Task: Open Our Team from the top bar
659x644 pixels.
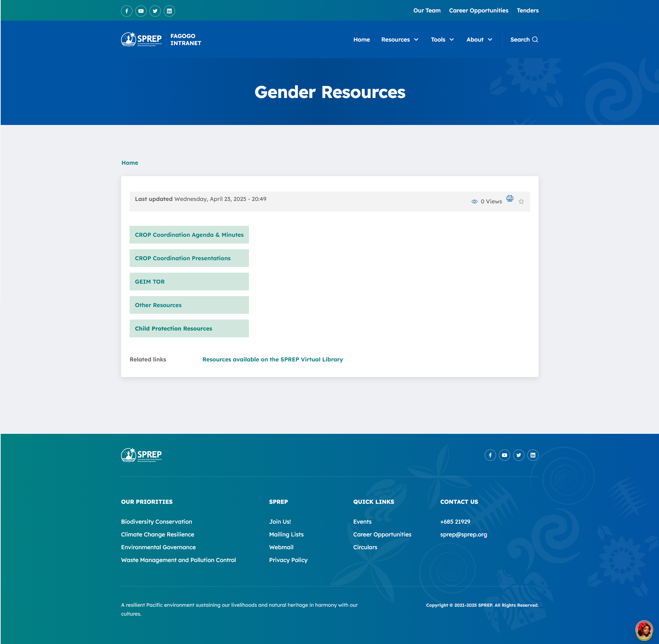Action: [427, 11]
